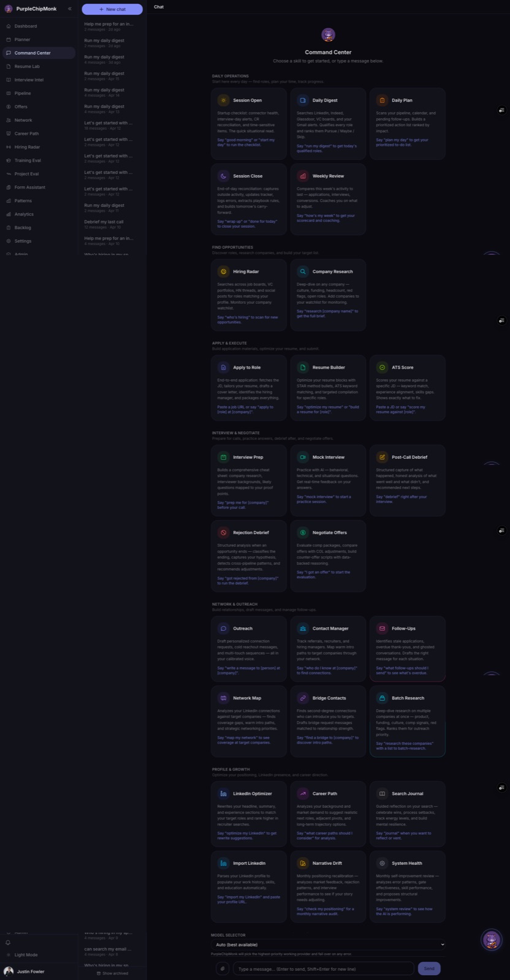Open 'Run my daily digest' chat from Apr 11
The image size is (510, 980).
[112, 208]
